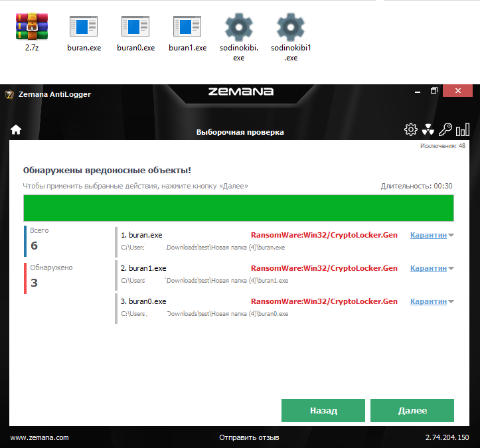Click the green scan progress bar
This screenshot has height=448, width=480.
tap(238, 208)
